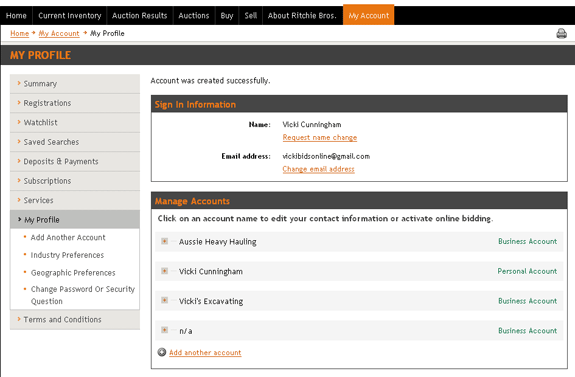Screen dimensions: 575x377
Task: Go to Auction Results in top navigation
Action: click(x=139, y=15)
